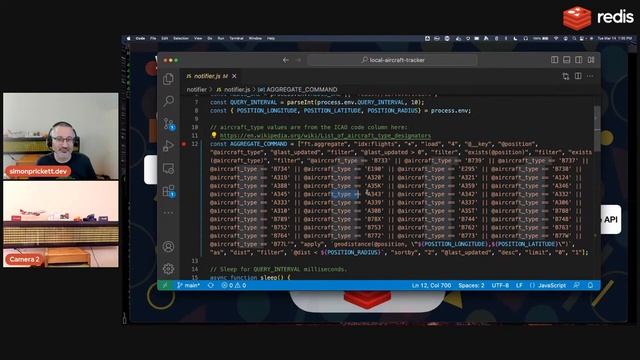Screen dimensions: 640x360
Task: Open the Source Control view
Action: (x=168, y=124)
